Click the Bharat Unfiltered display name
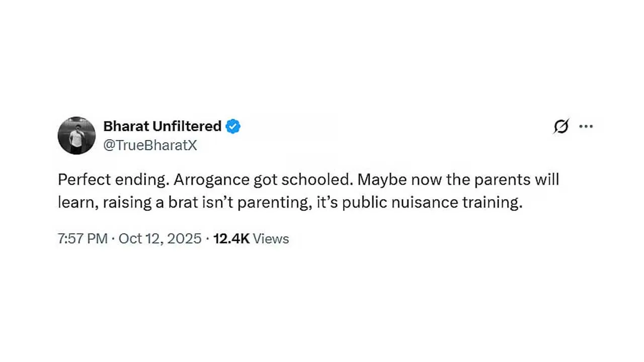 (162, 126)
